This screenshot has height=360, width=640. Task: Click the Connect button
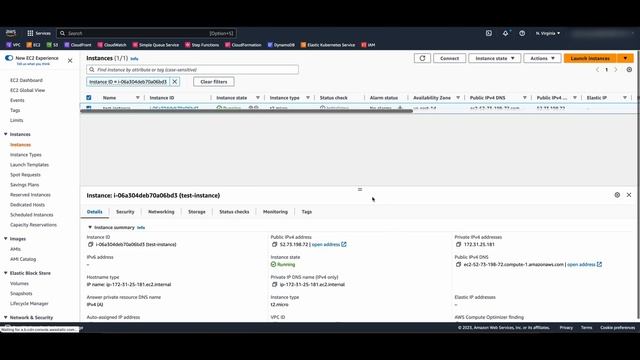pos(449,58)
